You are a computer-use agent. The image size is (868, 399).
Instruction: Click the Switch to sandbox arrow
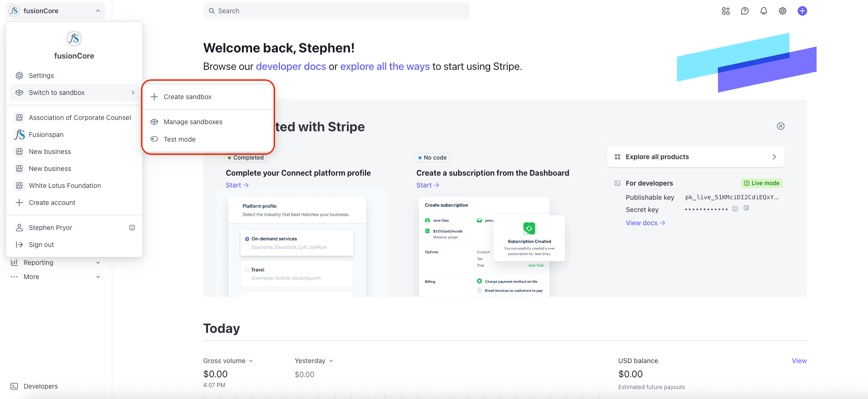(x=133, y=93)
